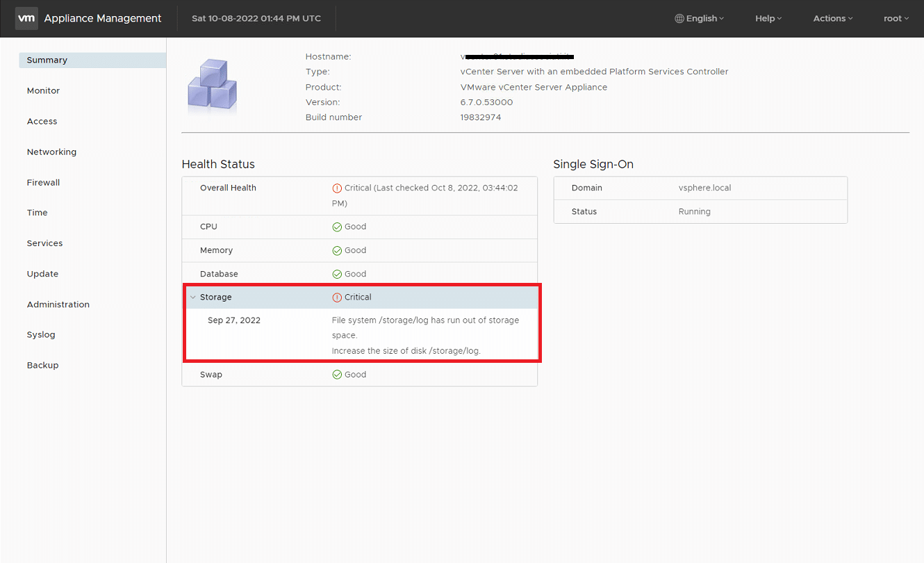Click the Memory row label
Viewport: 924px width, 563px height.
[x=216, y=251]
